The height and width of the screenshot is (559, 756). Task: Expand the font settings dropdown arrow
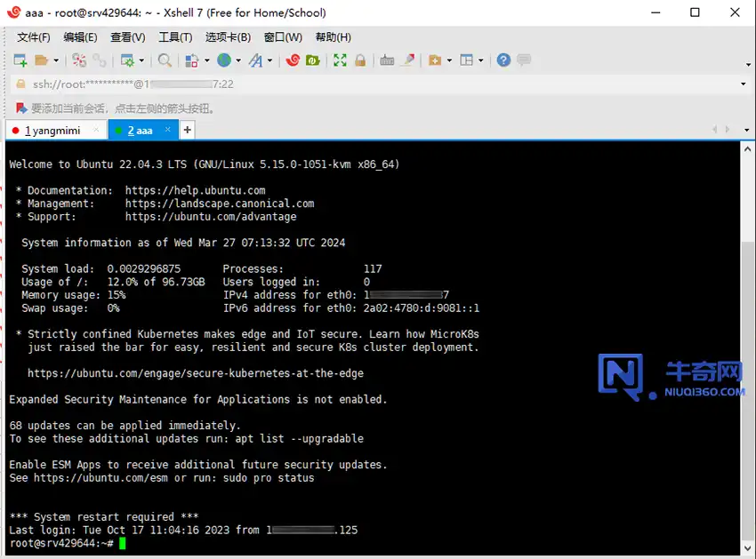[270, 60]
